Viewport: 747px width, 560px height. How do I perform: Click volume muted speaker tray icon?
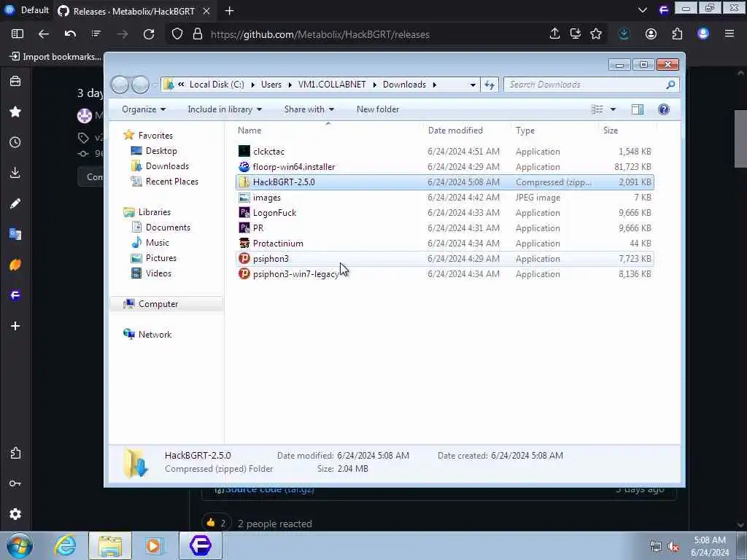pyautogui.click(x=673, y=547)
